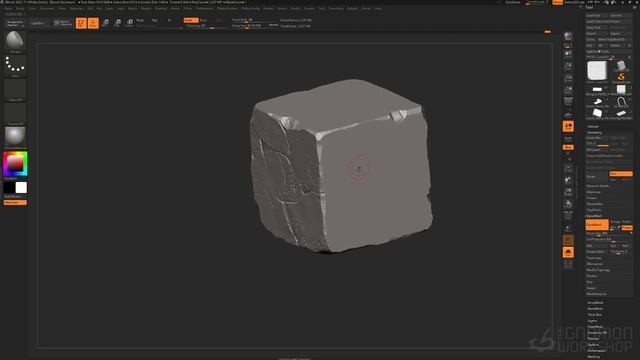This screenshot has height=360, width=640.
Task: Collapse the Subtool section
Action: coord(593,127)
